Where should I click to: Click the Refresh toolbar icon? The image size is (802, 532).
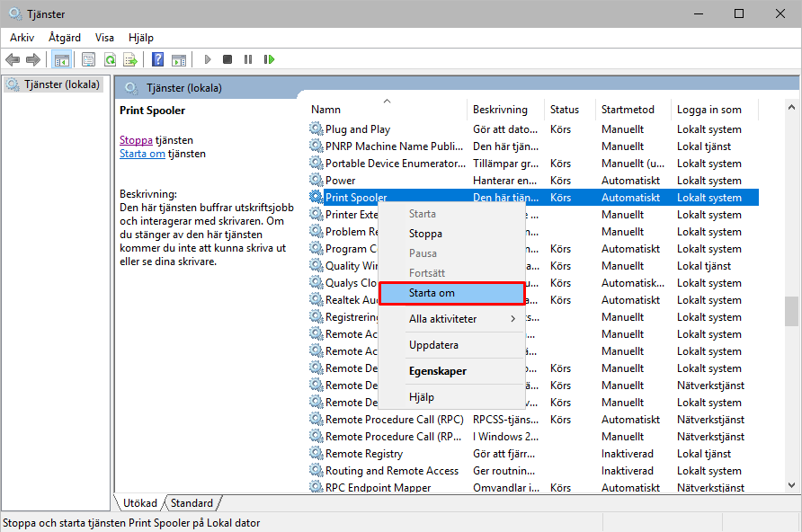(x=110, y=59)
